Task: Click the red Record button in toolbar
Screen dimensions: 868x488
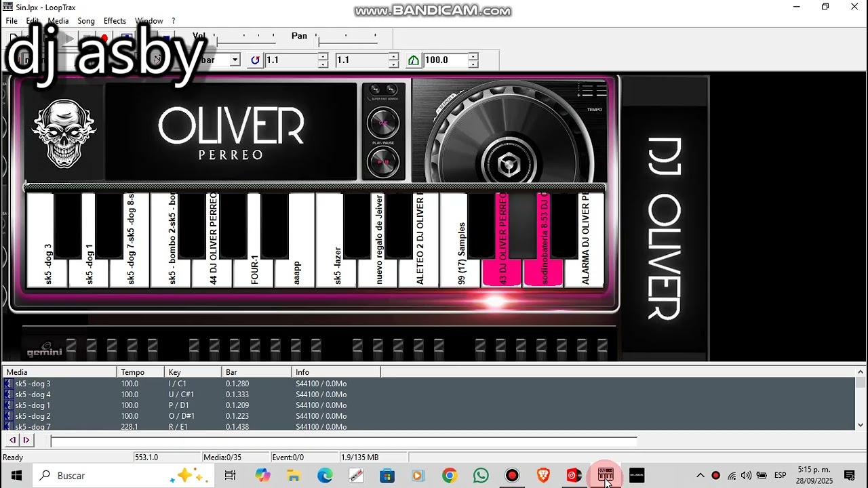Action: 104,38
